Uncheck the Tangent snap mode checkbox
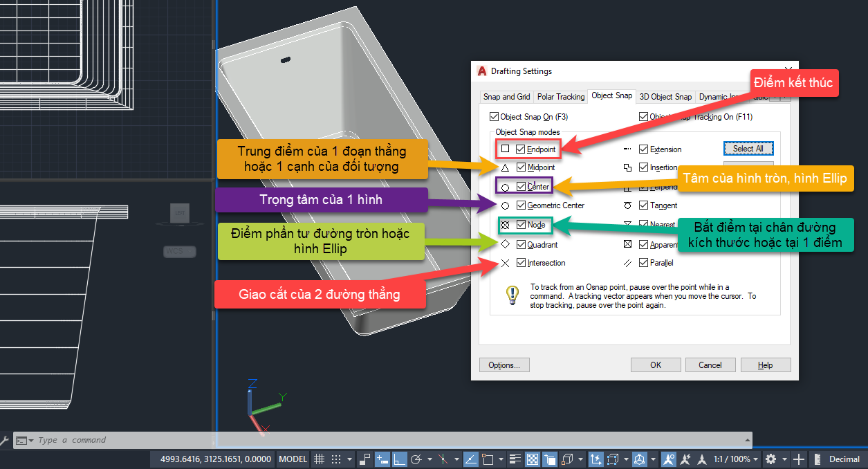868x469 pixels. (643, 205)
